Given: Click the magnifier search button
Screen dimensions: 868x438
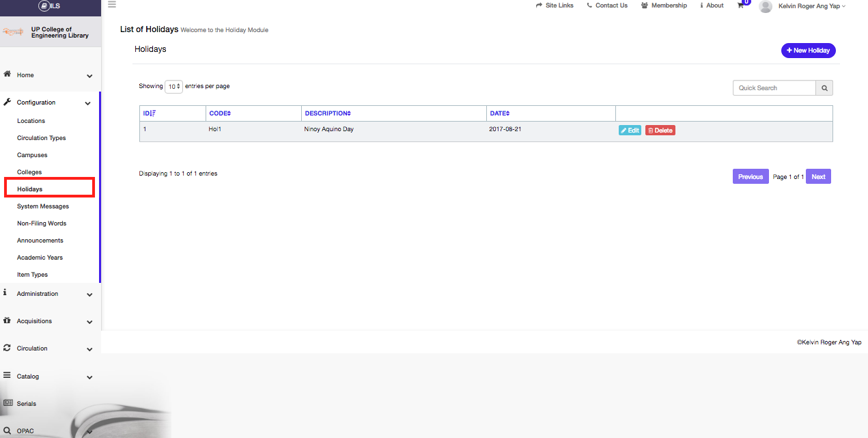Looking at the screenshot, I should pos(824,88).
